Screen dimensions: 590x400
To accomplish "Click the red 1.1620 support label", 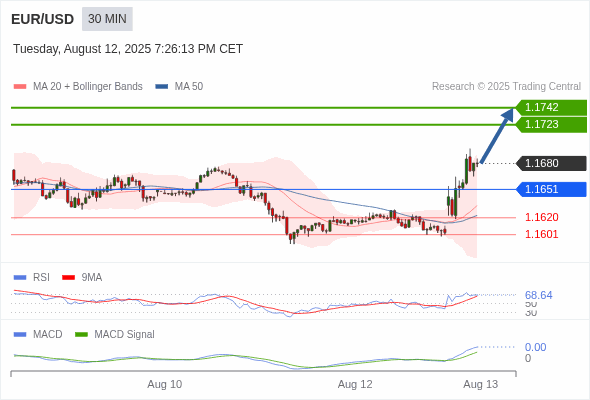I will pos(542,217).
